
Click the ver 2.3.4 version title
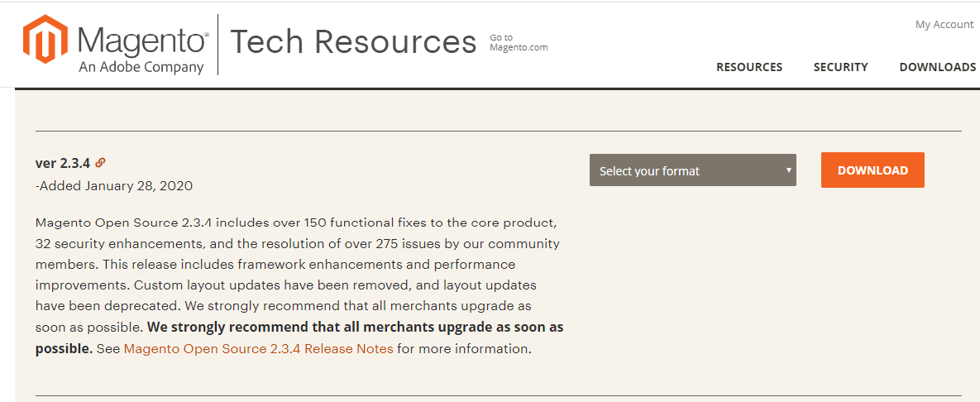coord(63,163)
